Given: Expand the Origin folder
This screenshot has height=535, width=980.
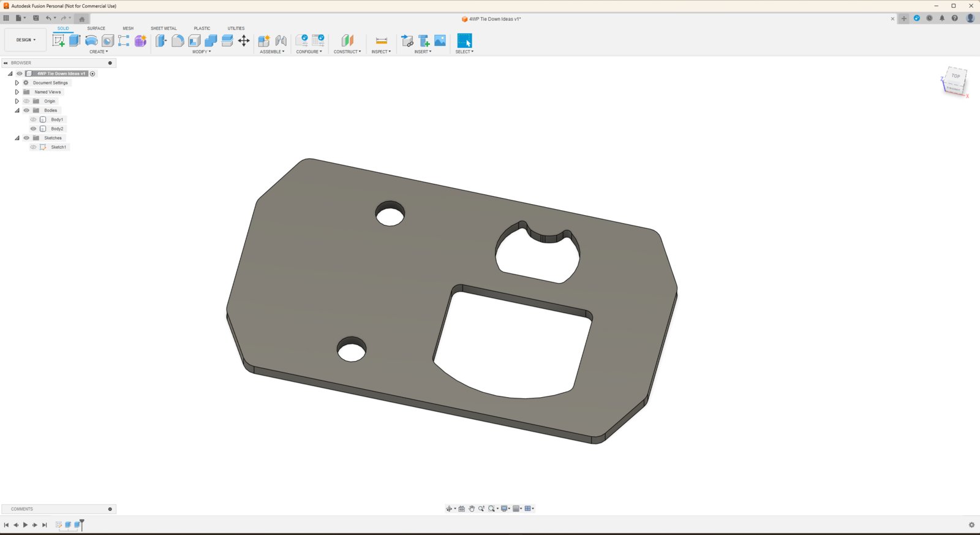Looking at the screenshot, I should (17, 101).
